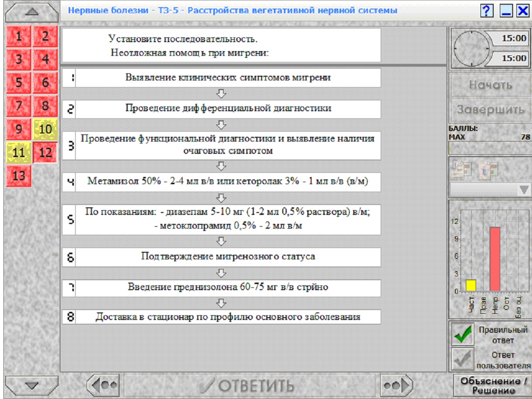This screenshot has width=532, height=399.
Task: Click the question text Установите последовательность
Action: pyautogui.click(x=183, y=39)
